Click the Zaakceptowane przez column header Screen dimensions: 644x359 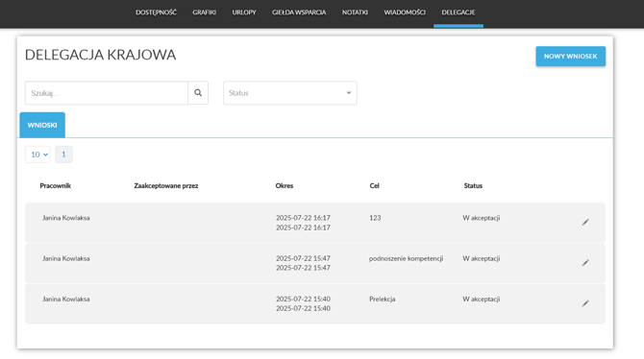[x=166, y=186]
